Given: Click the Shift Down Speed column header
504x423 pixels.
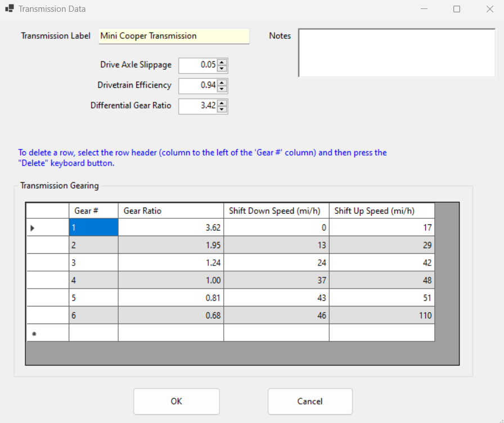Looking at the screenshot, I should pos(276,211).
